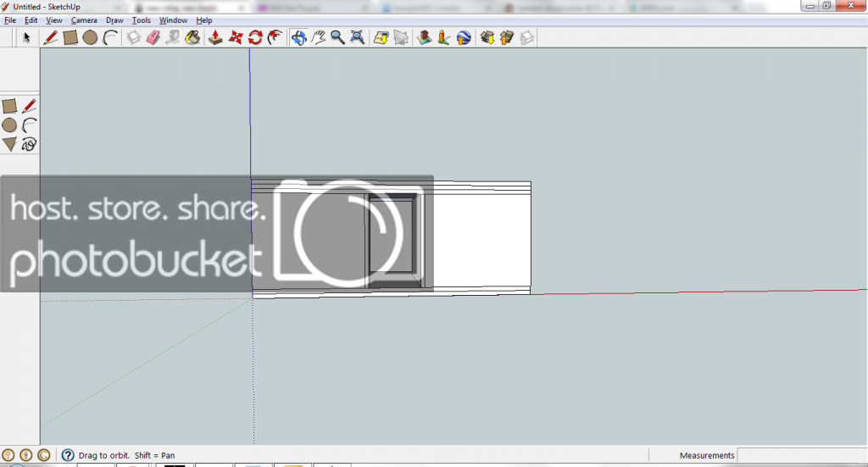Select the Polygon triangle tool
This screenshot has width=868, height=467.
[9, 144]
